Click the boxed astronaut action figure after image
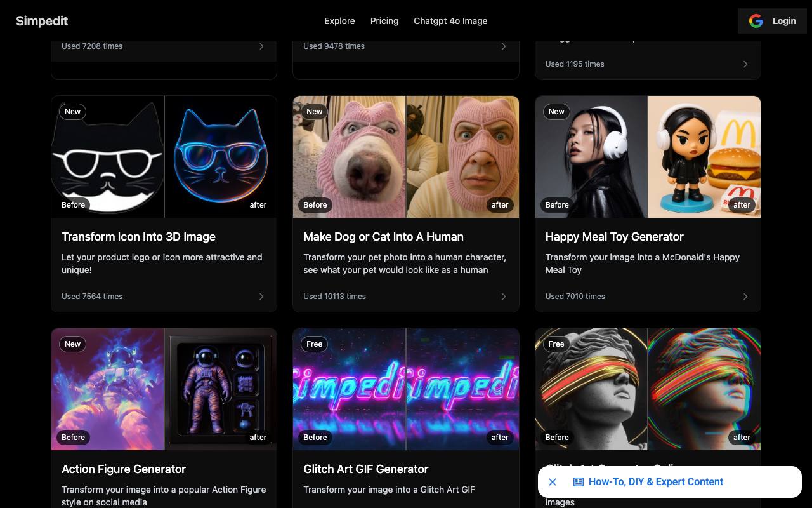Screen dimensions: 812x508 [x=221, y=389]
